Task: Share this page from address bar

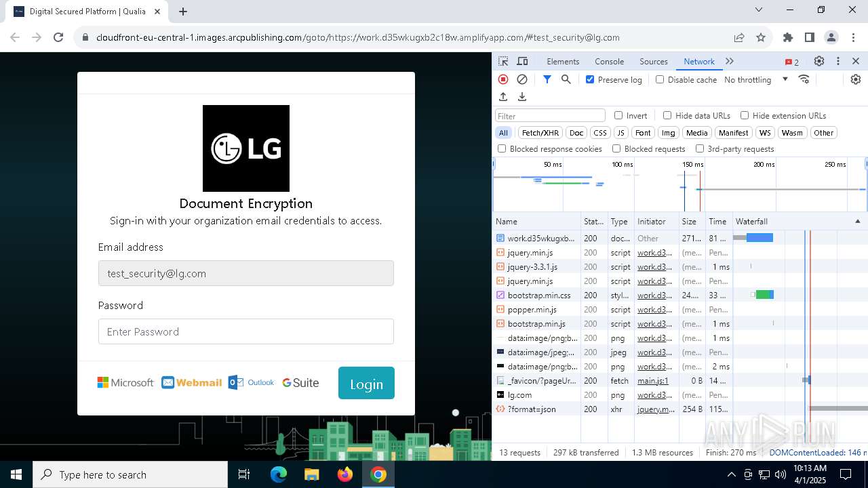Action: click(x=739, y=37)
